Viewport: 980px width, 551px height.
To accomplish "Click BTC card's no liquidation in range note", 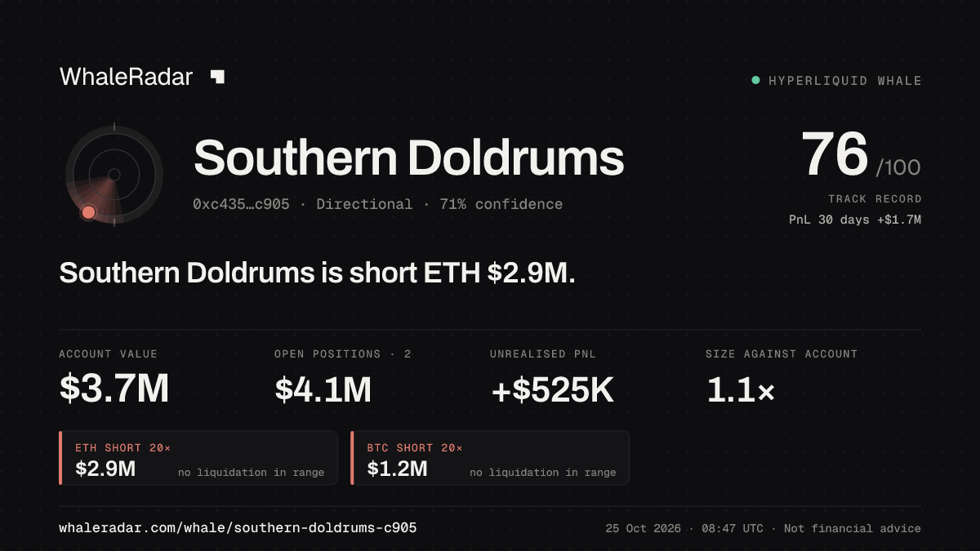I will click(542, 472).
